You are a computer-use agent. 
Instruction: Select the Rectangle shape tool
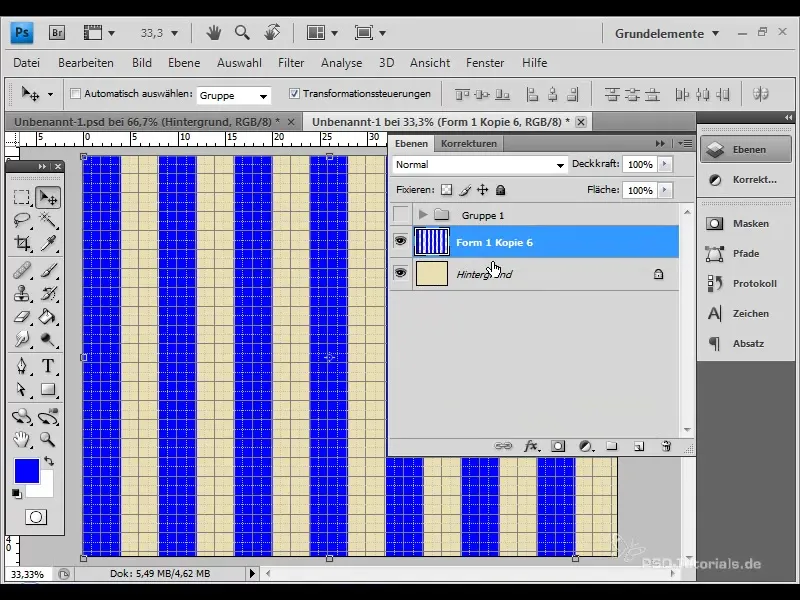coord(48,389)
